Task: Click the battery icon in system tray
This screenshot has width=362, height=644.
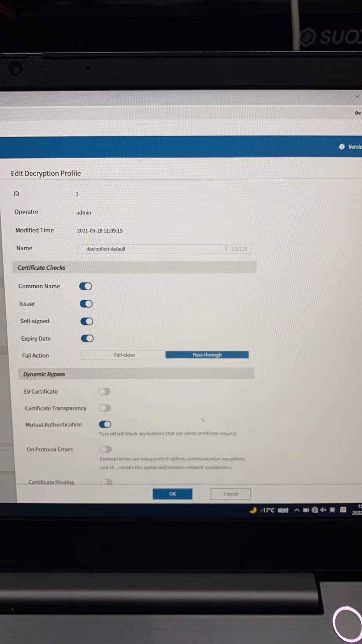Action: coord(306,510)
